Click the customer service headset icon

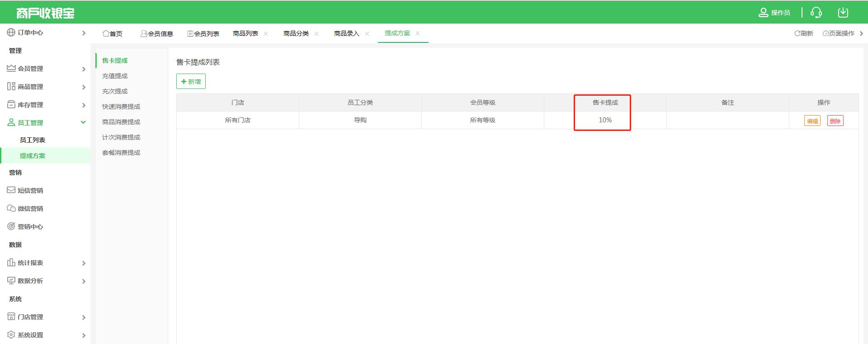[x=816, y=13]
